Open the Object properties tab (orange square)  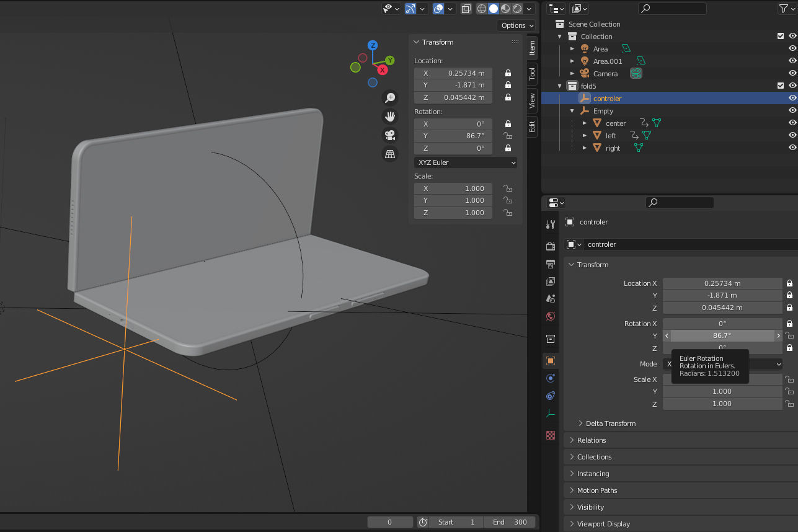[x=550, y=360]
